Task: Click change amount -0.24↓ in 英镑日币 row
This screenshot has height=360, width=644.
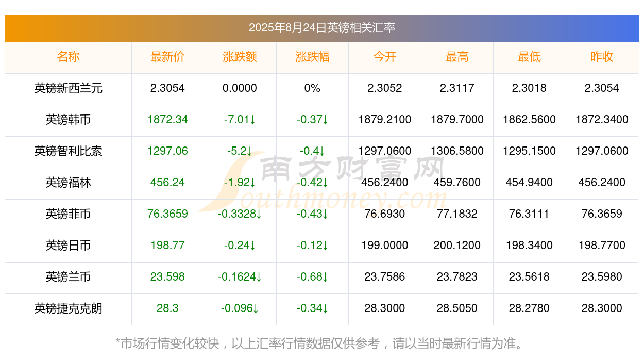Action: tap(240, 246)
